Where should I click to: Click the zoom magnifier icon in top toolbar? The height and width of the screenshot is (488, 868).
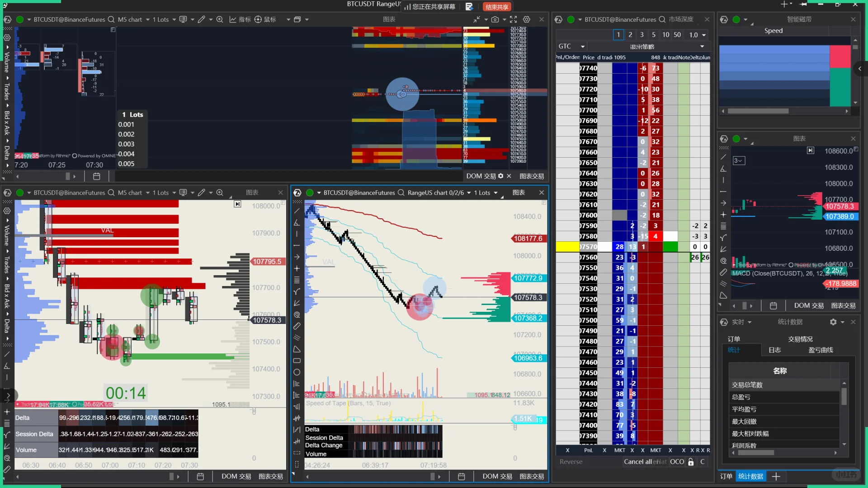tap(220, 19)
